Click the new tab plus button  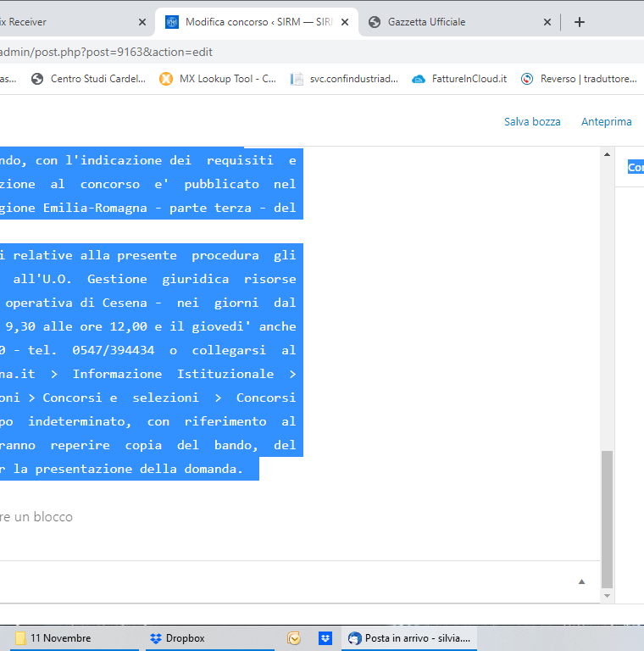tap(580, 22)
